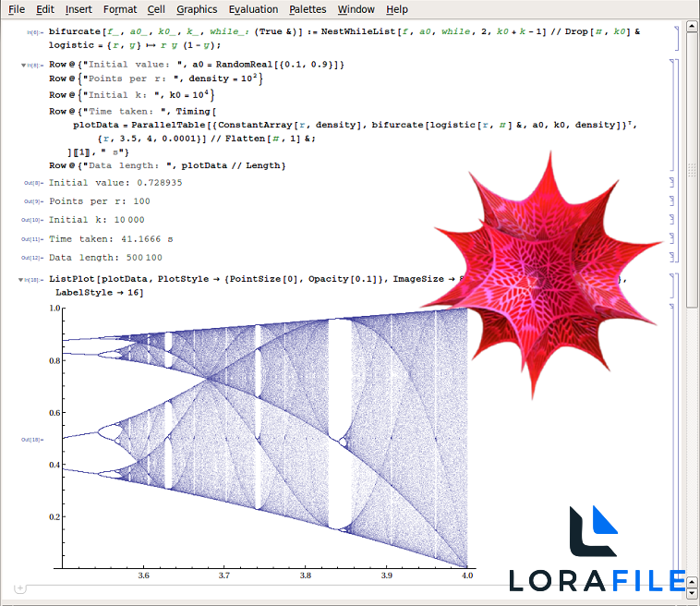Open the Help menu

click(x=397, y=9)
